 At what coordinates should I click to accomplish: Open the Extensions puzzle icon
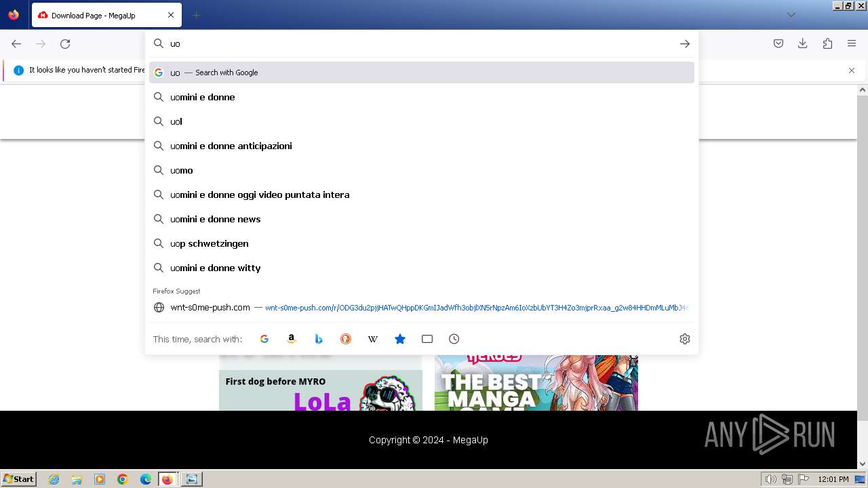coord(827,43)
